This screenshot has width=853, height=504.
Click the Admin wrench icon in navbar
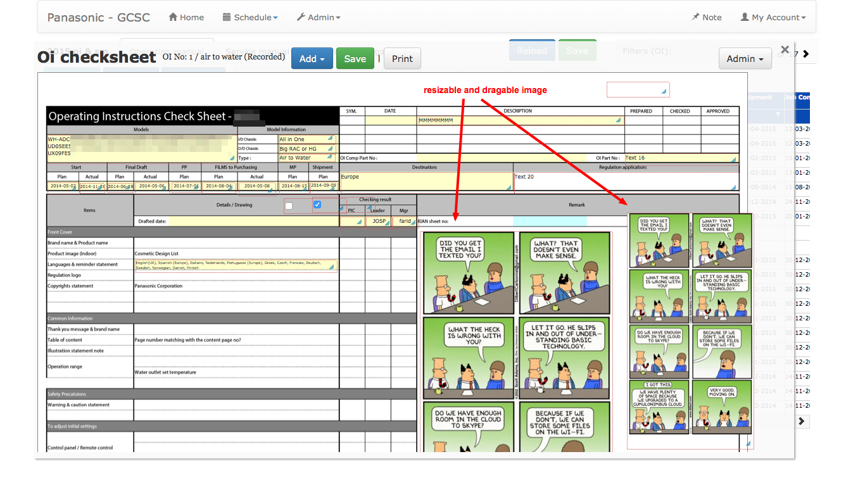point(301,18)
